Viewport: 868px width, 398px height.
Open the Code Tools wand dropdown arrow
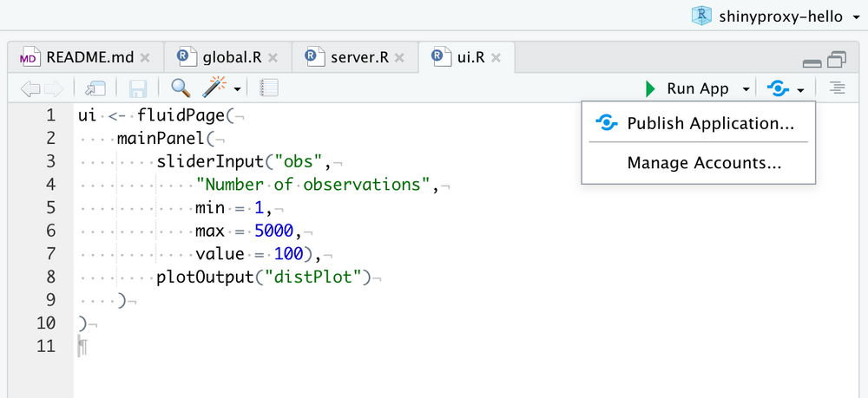click(x=237, y=89)
